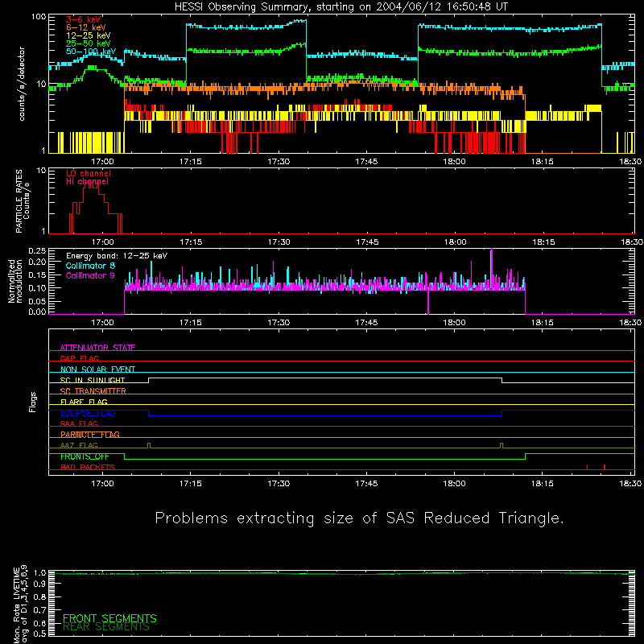Click the '18:00' tick of the modulation panel
This screenshot has width=644, height=644.
[455, 323]
